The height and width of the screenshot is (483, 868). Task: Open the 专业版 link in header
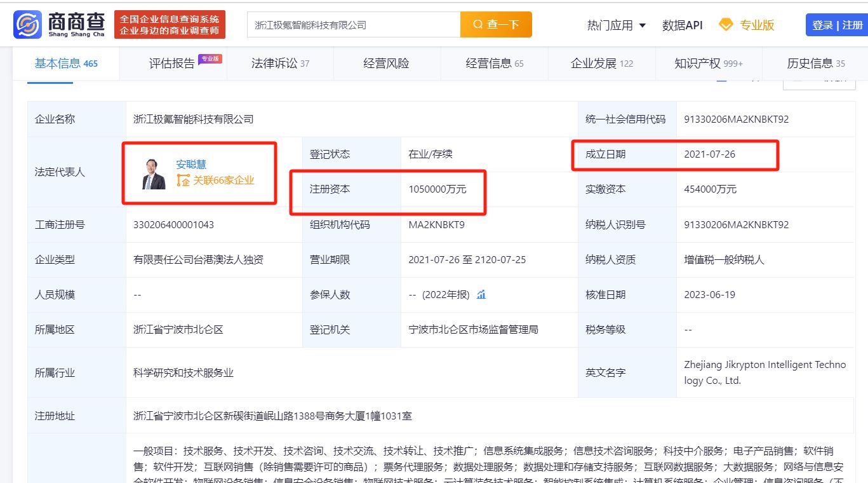(x=757, y=25)
